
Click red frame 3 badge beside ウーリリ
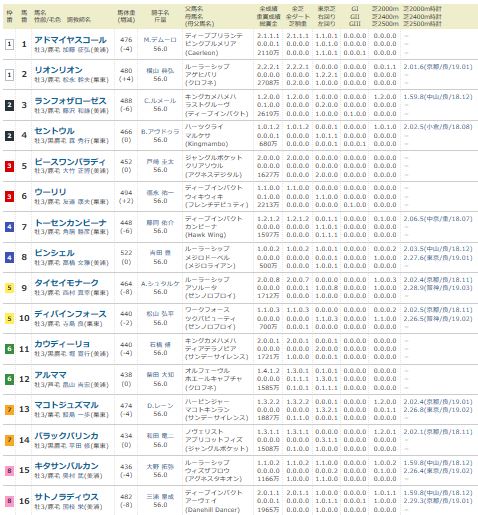(x=9, y=196)
